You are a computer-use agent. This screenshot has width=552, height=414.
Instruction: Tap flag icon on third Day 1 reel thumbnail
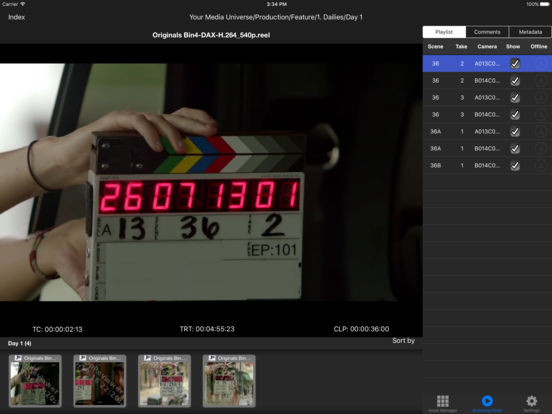(x=148, y=358)
